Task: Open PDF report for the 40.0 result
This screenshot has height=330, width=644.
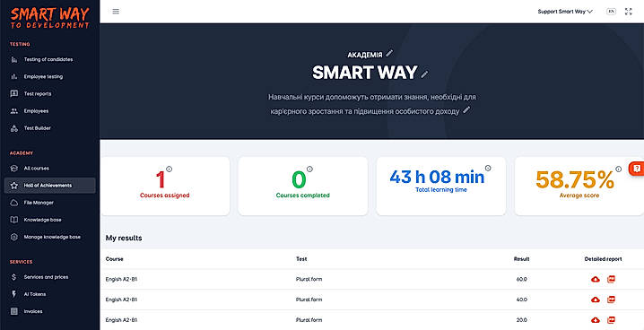Action: [611, 300]
